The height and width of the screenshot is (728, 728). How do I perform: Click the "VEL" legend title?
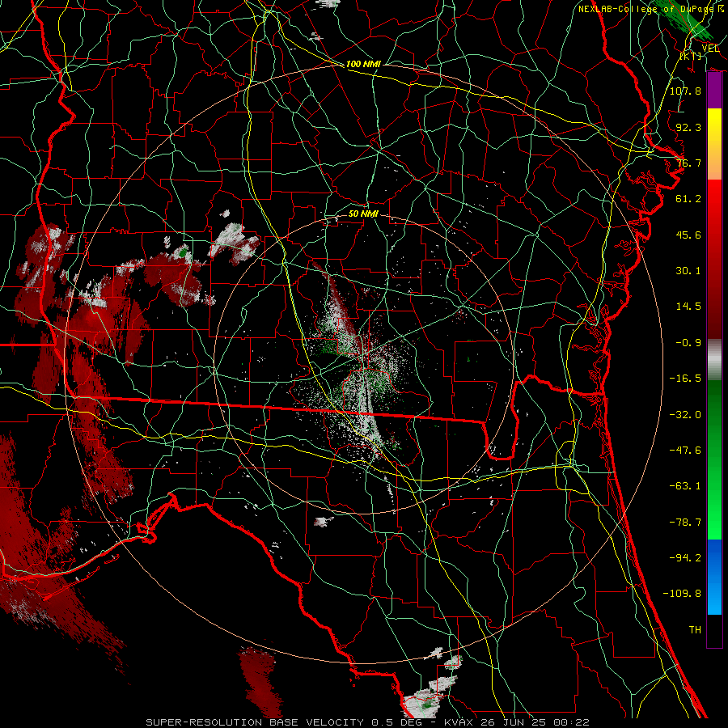tap(710, 49)
